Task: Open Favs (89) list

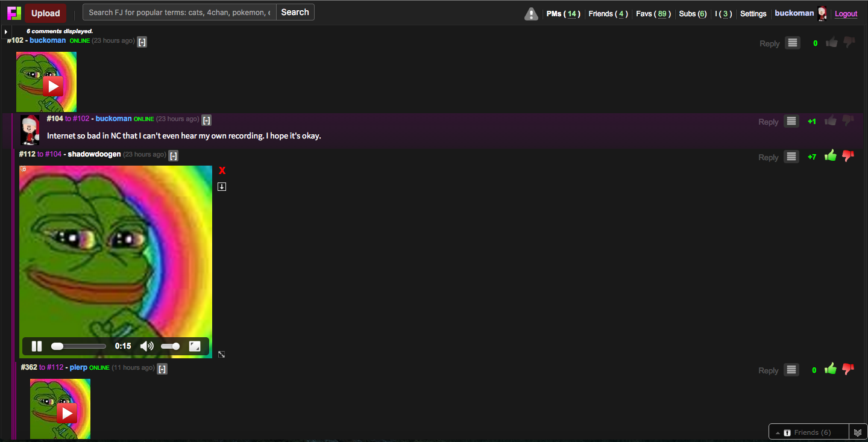Action: tap(653, 14)
